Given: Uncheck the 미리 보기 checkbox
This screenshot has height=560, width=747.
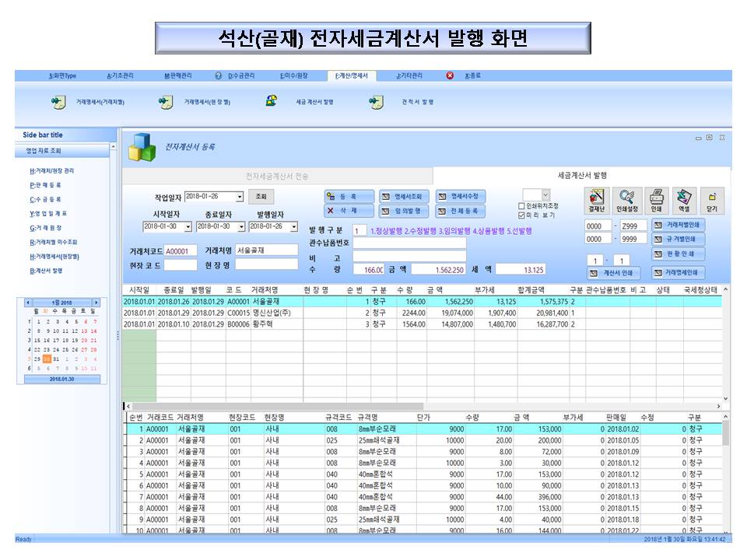Looking at the screenshot, I should tap(521, 215).
